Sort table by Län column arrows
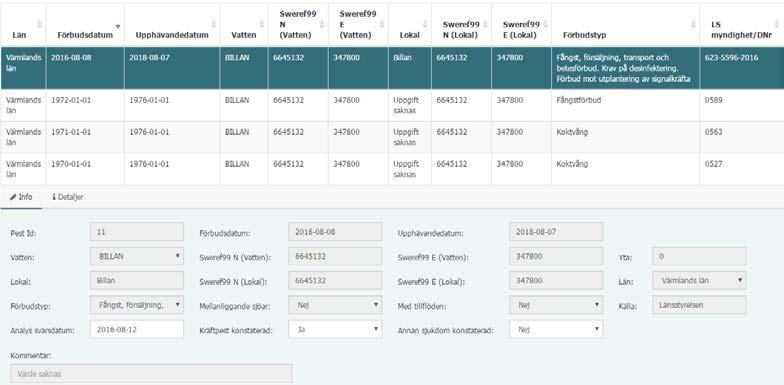The width and height of the screenshot is (784, 385). coord(40,24)
